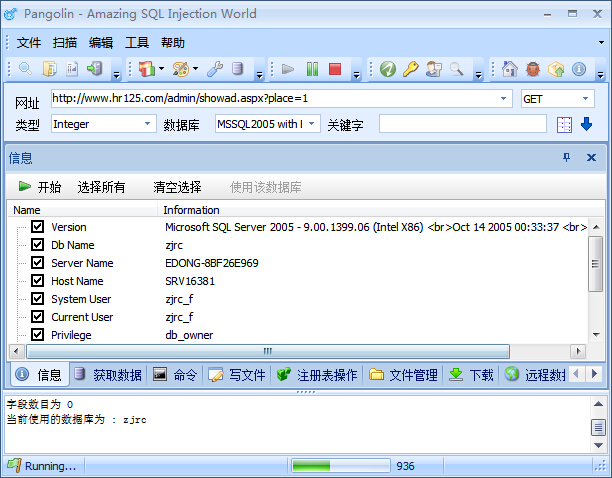Close the 信息 panel

click(591, 157)
